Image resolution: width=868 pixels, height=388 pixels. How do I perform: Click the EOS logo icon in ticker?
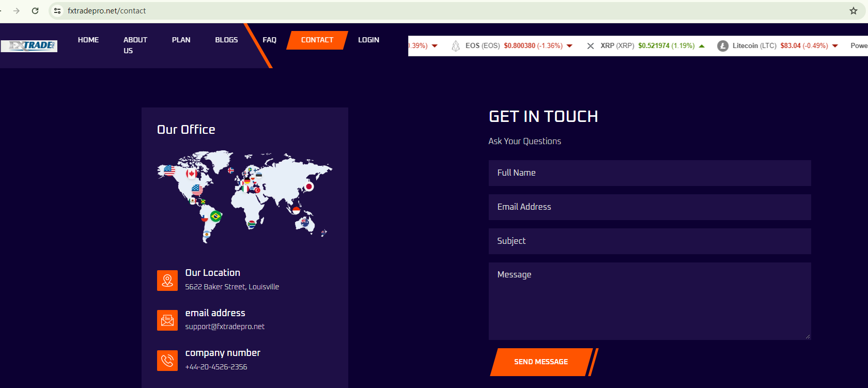(456, 46)
